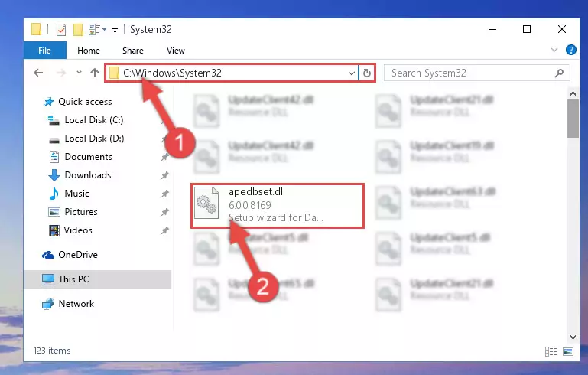
Task: Go back with the left arrow
Action: [x=38, y=73]
